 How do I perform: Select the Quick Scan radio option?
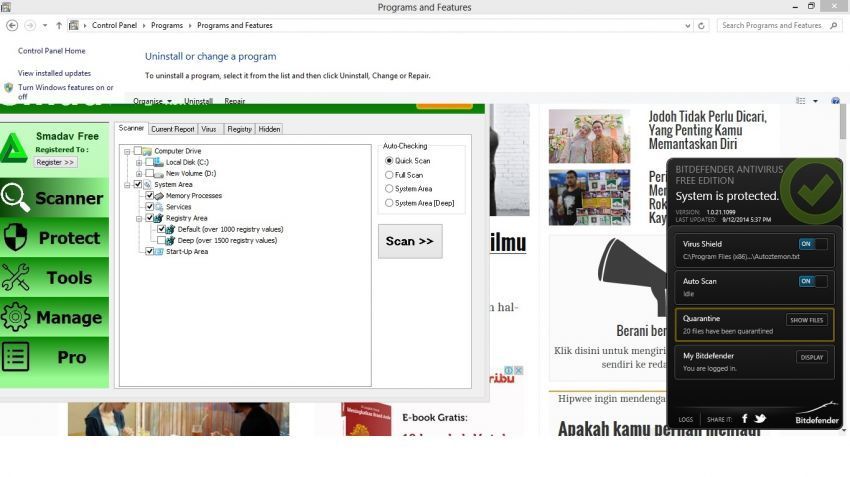click(x=389, y=160)
